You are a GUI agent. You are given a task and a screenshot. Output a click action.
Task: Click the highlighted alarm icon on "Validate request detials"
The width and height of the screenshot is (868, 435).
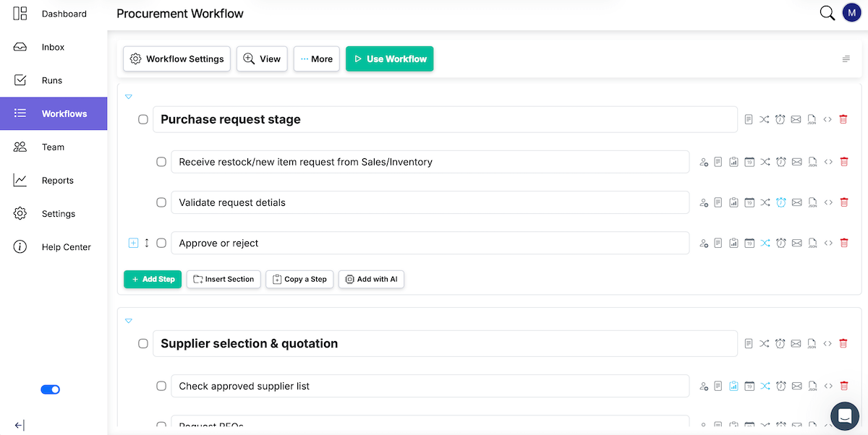pyautogui.click(x=780, y=202)
